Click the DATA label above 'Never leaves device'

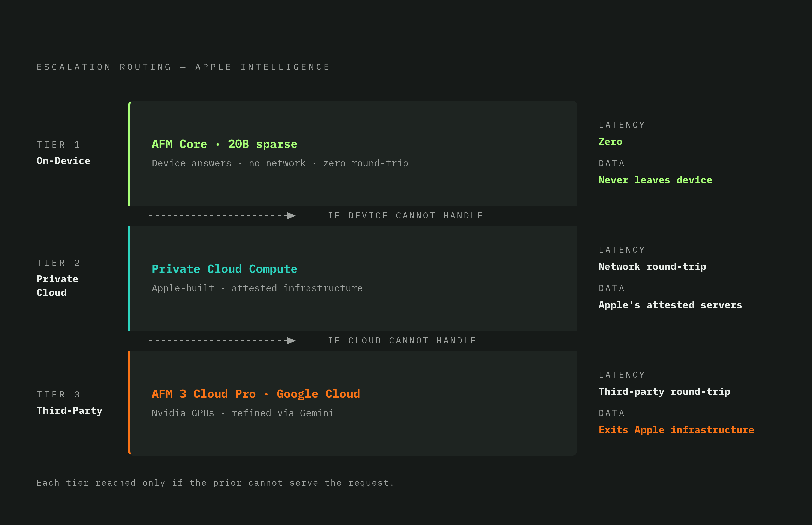coord(611,163)
